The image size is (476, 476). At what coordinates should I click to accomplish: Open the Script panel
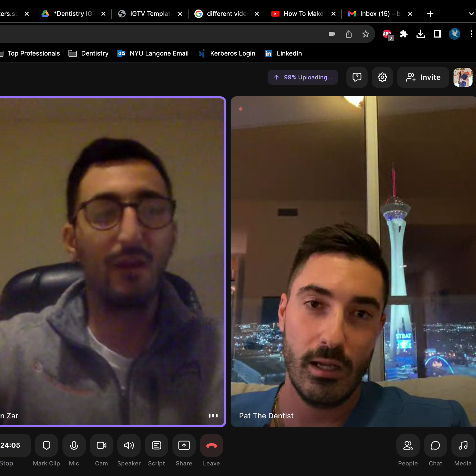point(156,445)
